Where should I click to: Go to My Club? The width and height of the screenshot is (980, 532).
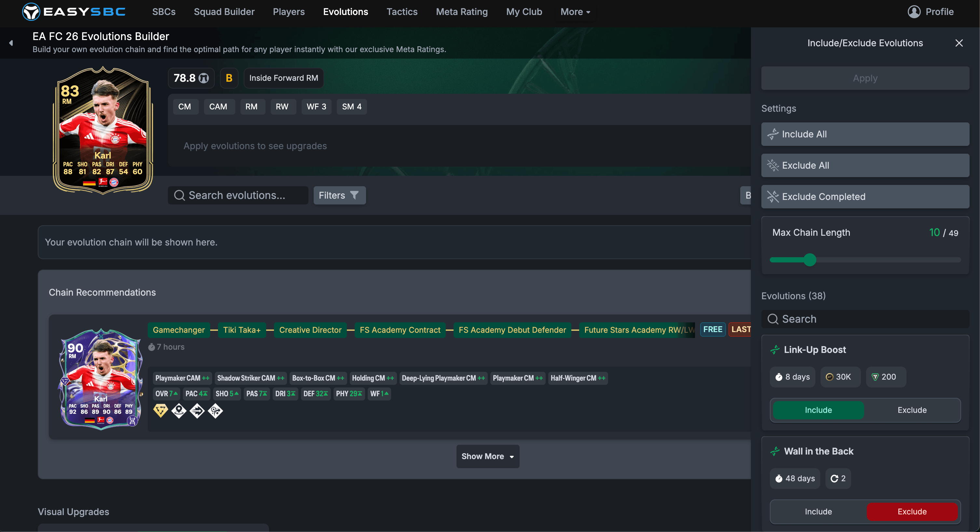coord(524,12)
